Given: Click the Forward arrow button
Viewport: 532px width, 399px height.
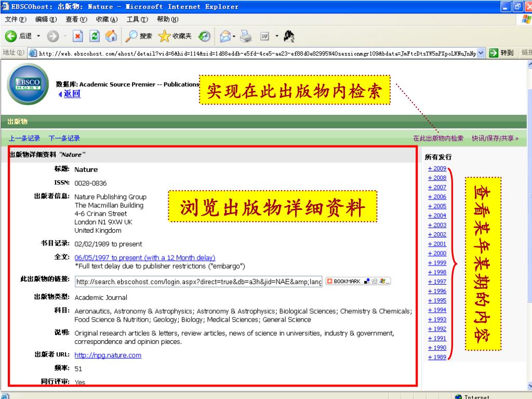Looking at the screenshot, I should 53,36.
